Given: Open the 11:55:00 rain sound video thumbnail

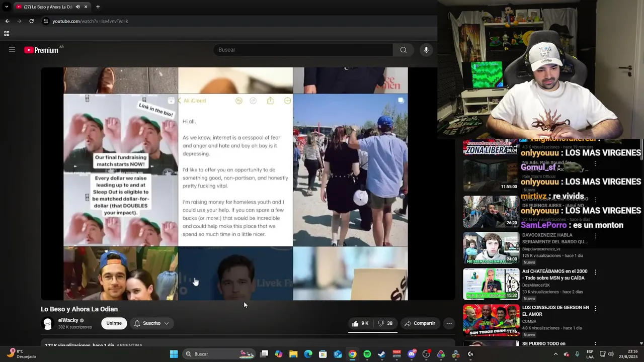Looking at the screenshot, I should coord(491,176).
